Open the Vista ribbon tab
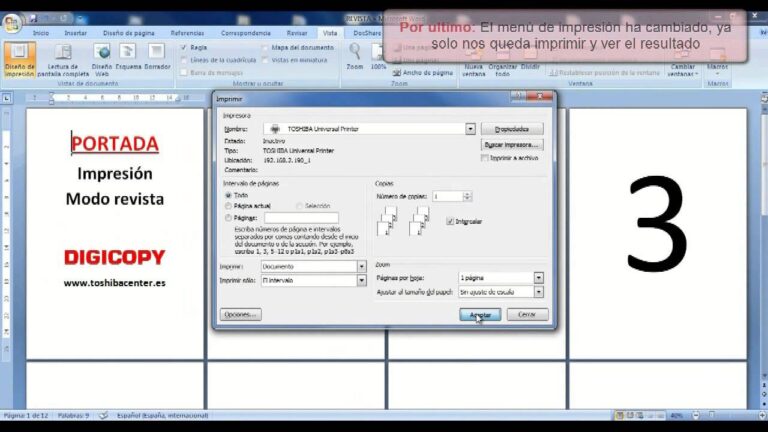 click(x=330, y=33)
